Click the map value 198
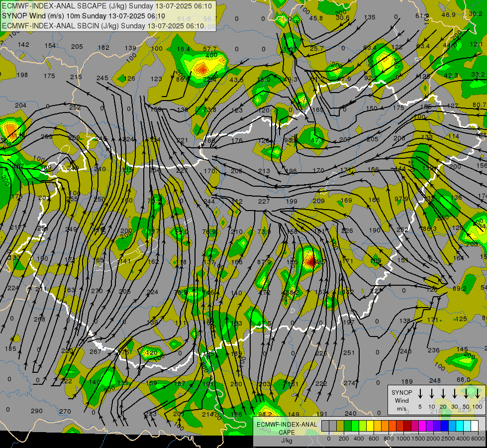 point(22,75)
